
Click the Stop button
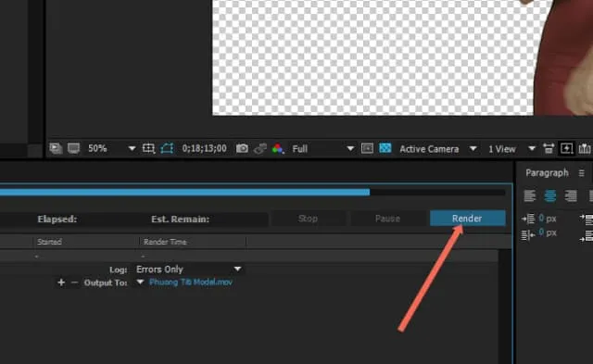(x=308, y=219)
